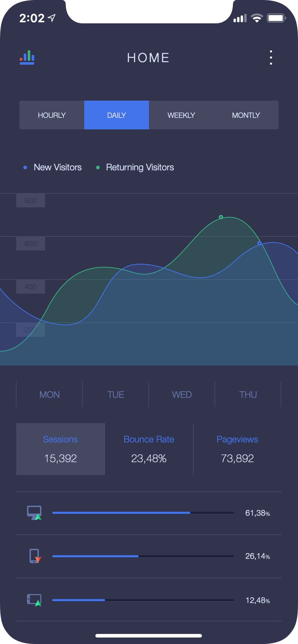Click the mobile 26,14% progress bar

tap(143, 556)
